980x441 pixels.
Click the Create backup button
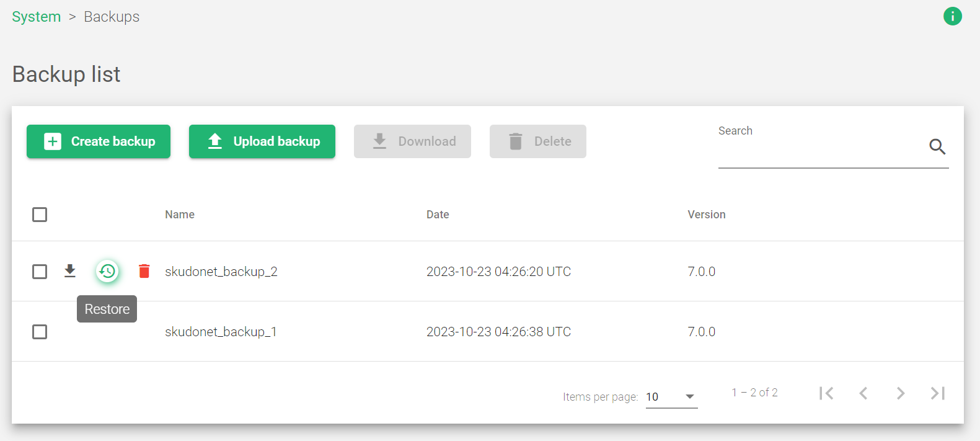click(x=99, y=141)
